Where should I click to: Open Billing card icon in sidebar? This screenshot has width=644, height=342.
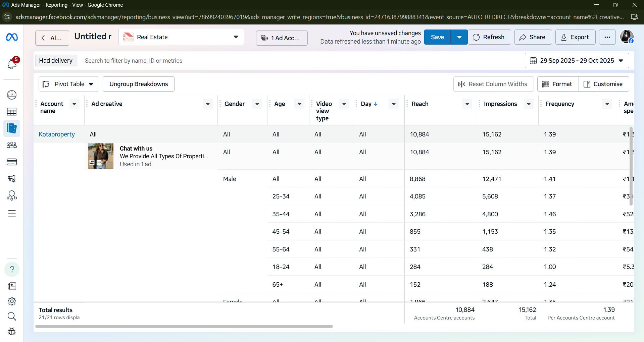click(x=12, y=162)
